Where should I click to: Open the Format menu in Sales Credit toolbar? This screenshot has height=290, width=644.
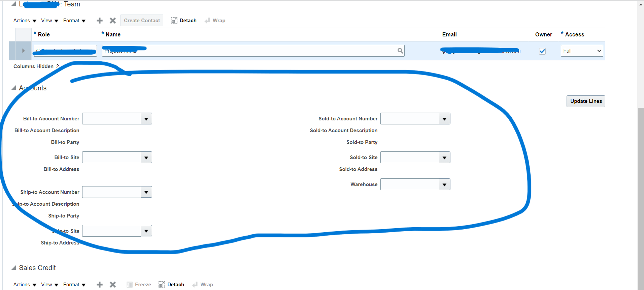pyautogui.click(x=74, y=285)
